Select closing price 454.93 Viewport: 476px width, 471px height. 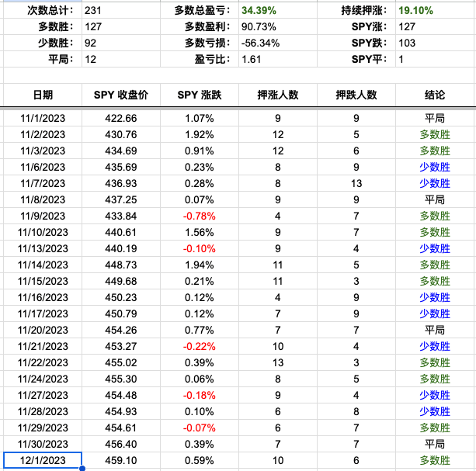[121, 411]
